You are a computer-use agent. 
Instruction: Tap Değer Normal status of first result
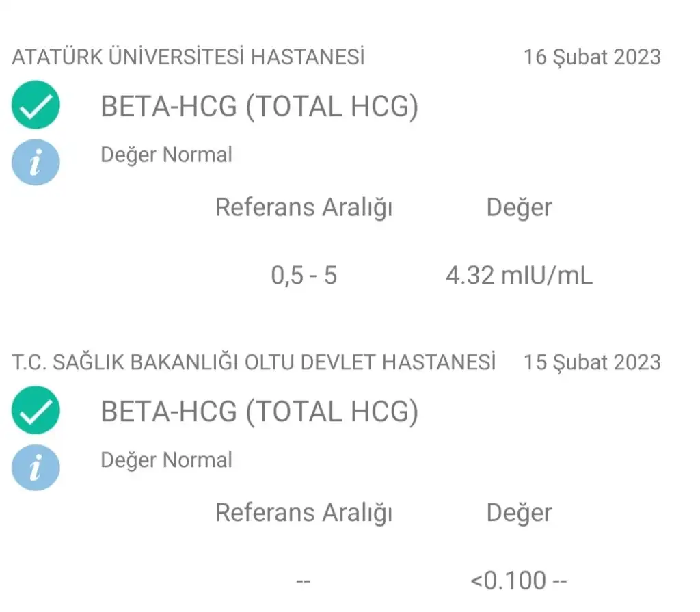coord(167,155)
